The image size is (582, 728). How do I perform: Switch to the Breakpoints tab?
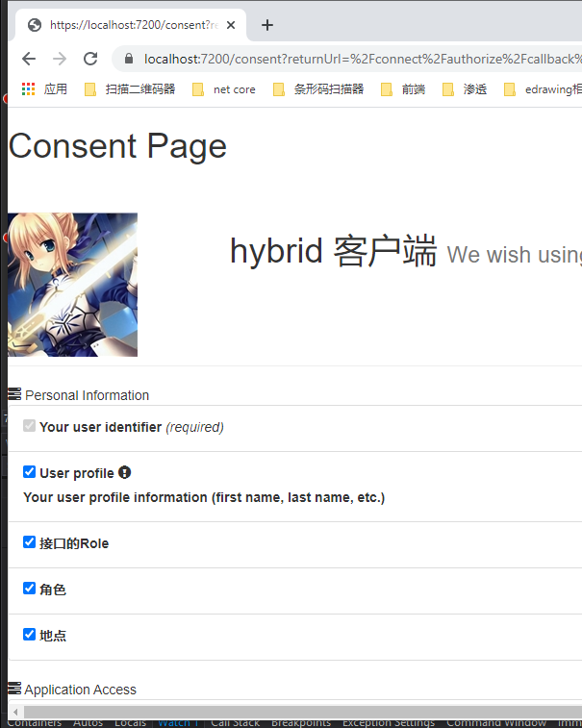pyautogui.click(x=301, y=723)
